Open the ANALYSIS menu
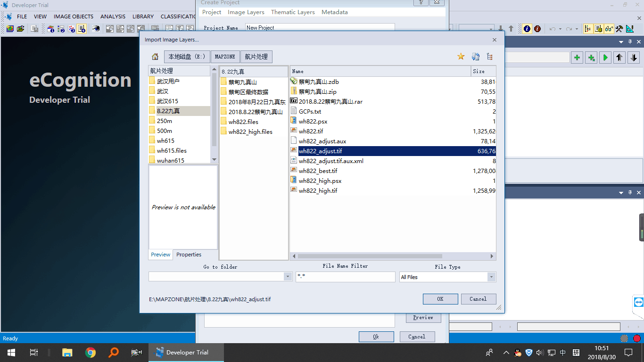644x362 pixels. (113, 16)
